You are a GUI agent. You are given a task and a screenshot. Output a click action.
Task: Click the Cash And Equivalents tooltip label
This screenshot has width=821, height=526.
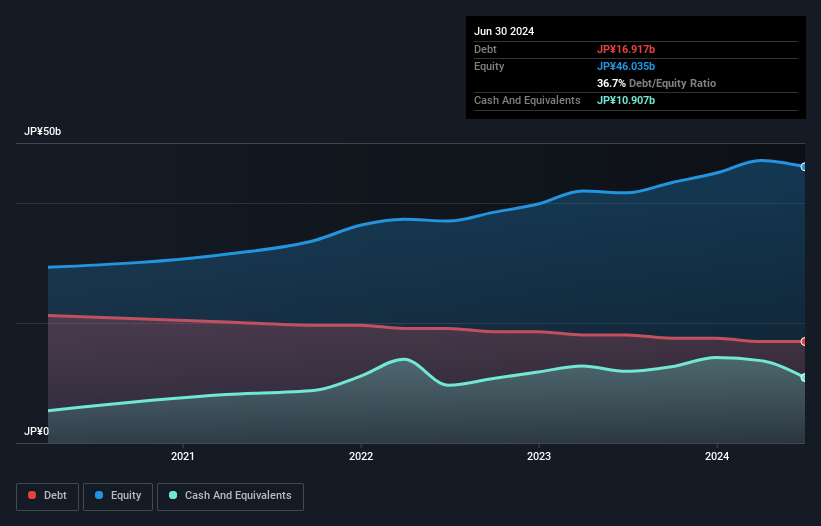click(x=527, y=100)
